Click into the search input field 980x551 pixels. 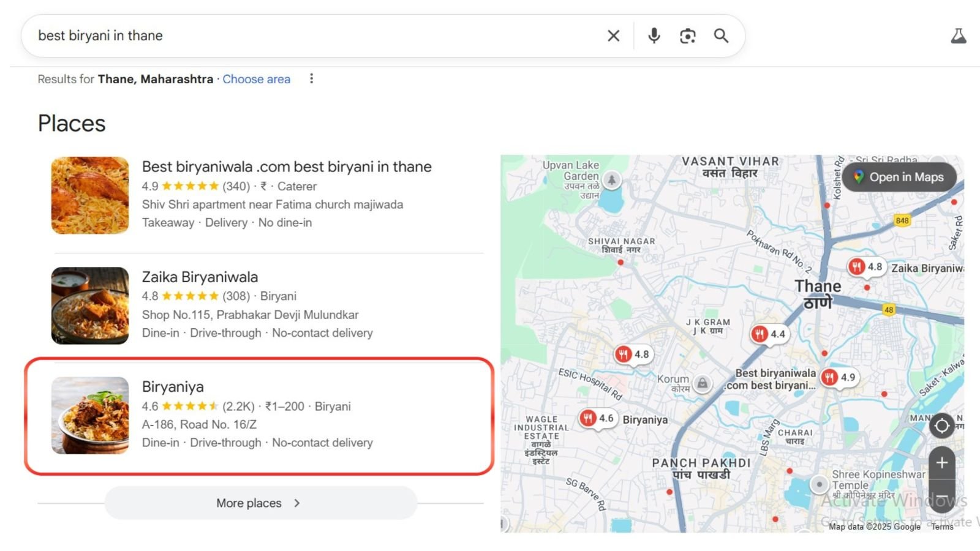pos(306,36)
